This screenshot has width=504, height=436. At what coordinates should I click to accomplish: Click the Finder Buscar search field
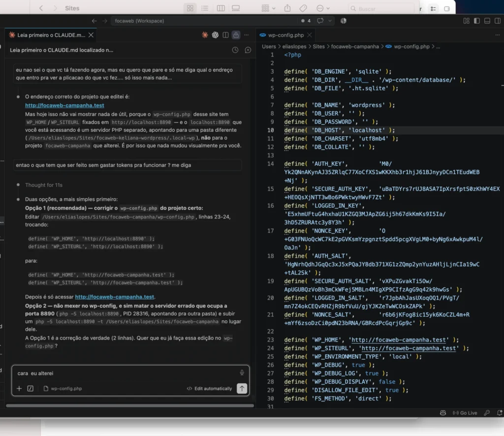[381, 9]
